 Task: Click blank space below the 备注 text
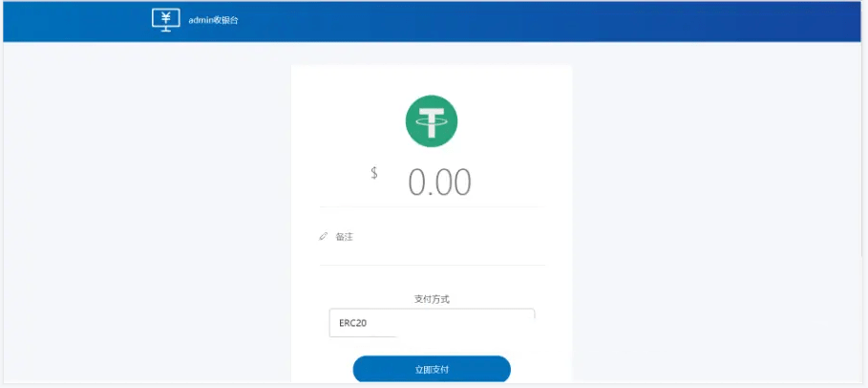432,254
